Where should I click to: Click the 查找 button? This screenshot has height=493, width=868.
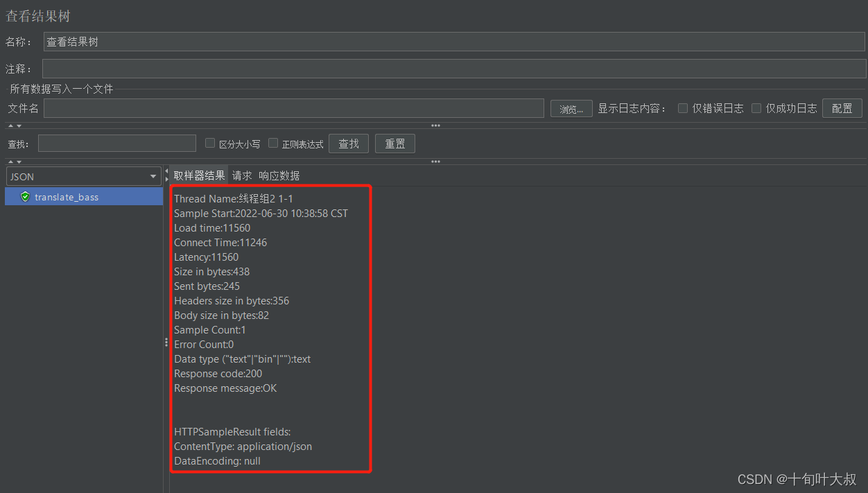[349, 144]
